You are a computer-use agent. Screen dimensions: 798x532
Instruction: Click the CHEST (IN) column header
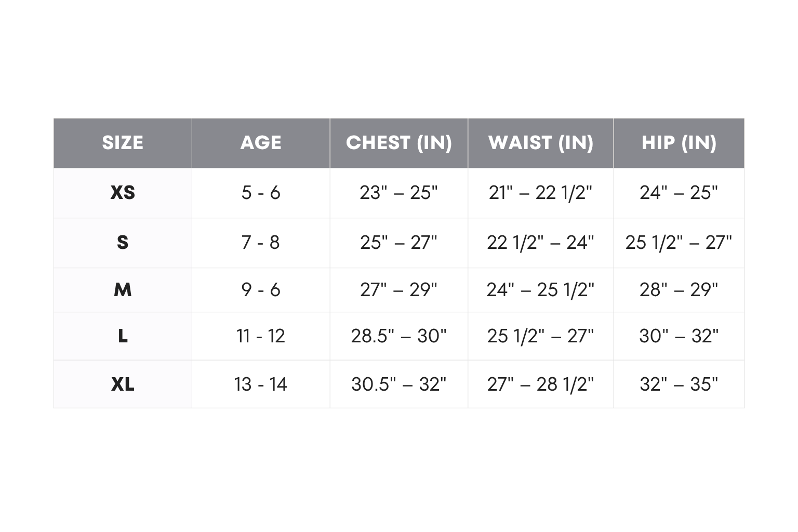399,143
